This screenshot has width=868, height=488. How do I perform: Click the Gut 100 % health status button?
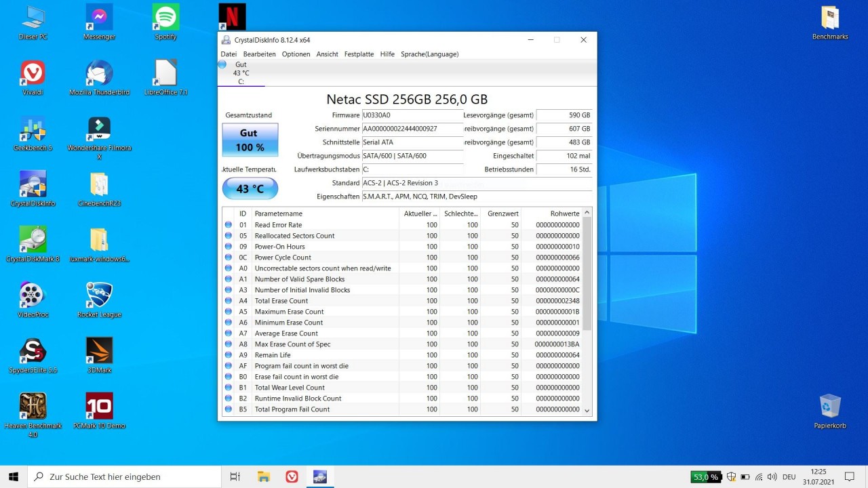pos(250,140)
